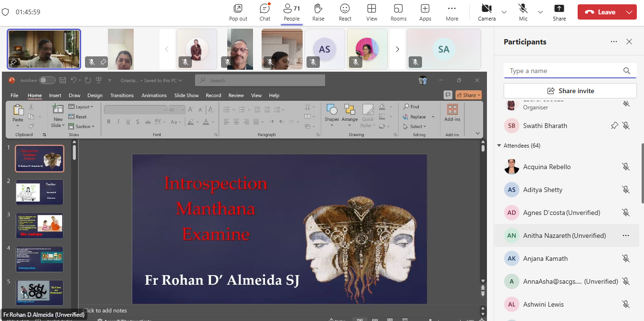Select AS participant video tile
This screenshot has width=644, height=321.
point(325,49)
